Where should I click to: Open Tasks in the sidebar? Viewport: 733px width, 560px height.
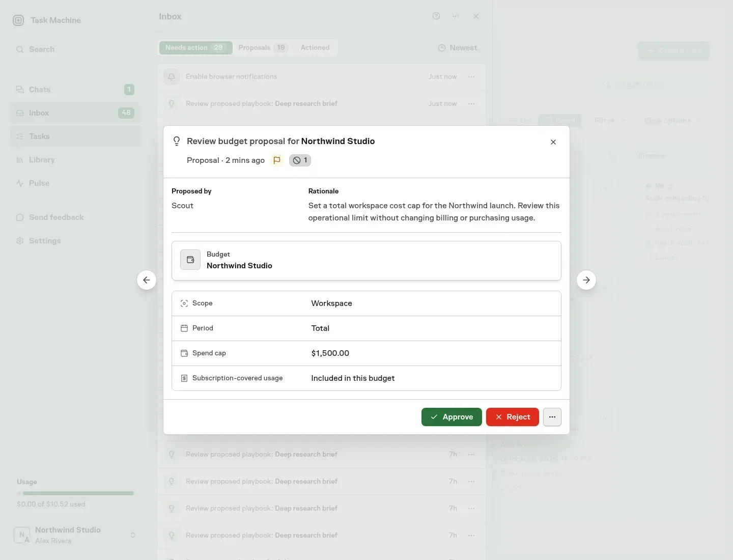pyautogui.click(x=75, y=136)
